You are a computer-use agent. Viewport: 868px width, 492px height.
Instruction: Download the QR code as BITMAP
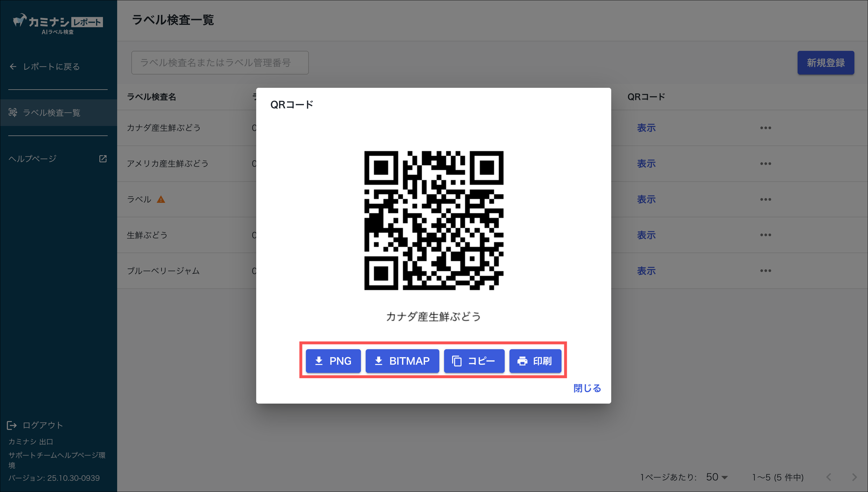point(402,361)
